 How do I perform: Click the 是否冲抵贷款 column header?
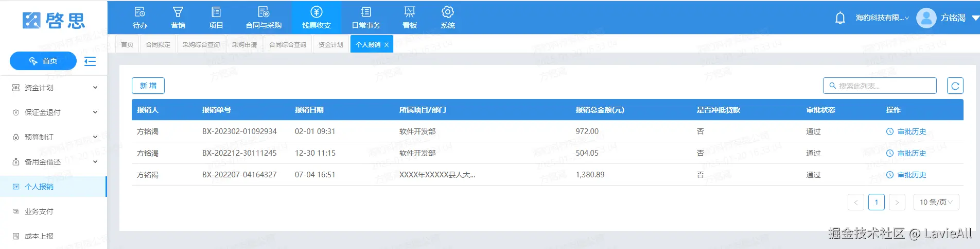click(719, 110)
